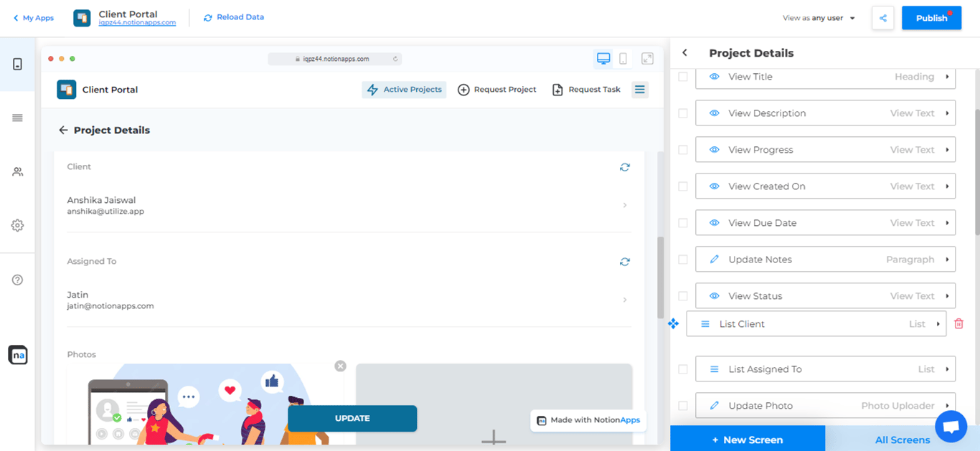Click the move handle beside List Client
This screenshot has width=980, height=451.
click(x=673, y=324)
